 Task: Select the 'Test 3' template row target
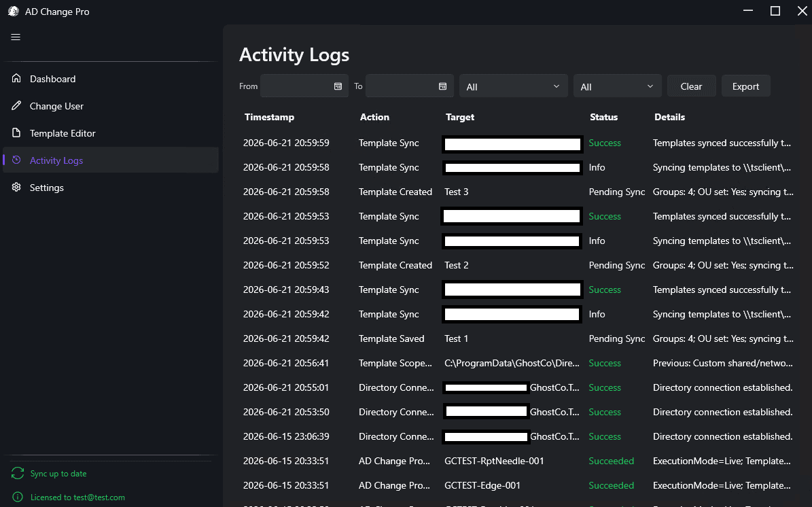tap(456, 192)
